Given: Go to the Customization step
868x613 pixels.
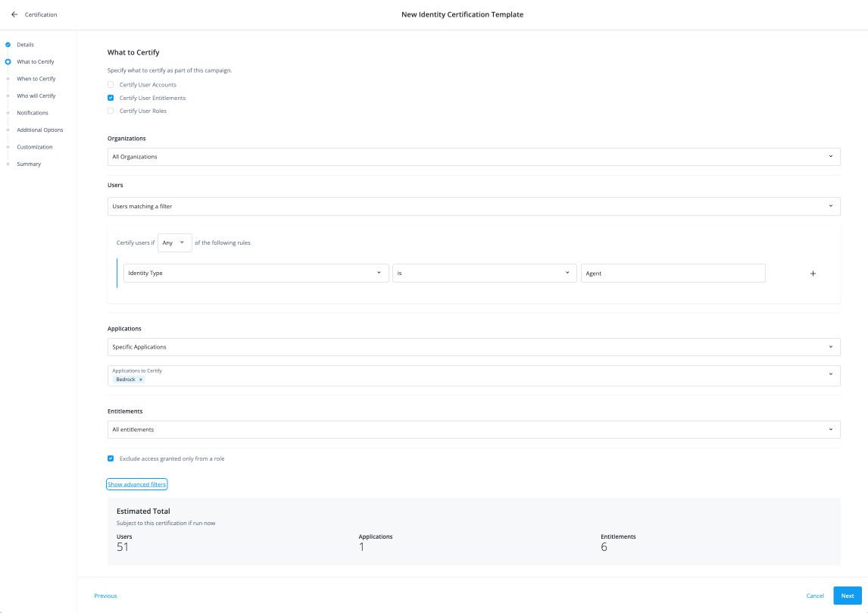Looking at the screenshot, I should click(35, 147).
